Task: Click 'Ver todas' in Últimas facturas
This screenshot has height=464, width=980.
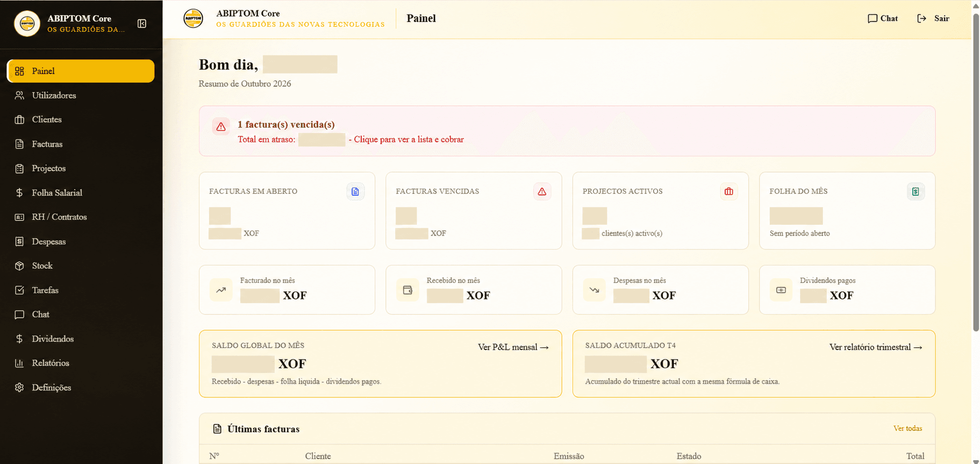Action: (907, 429)
